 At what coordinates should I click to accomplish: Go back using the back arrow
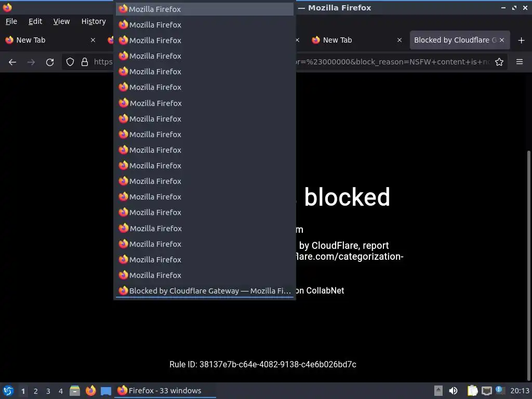click(12, 62)
